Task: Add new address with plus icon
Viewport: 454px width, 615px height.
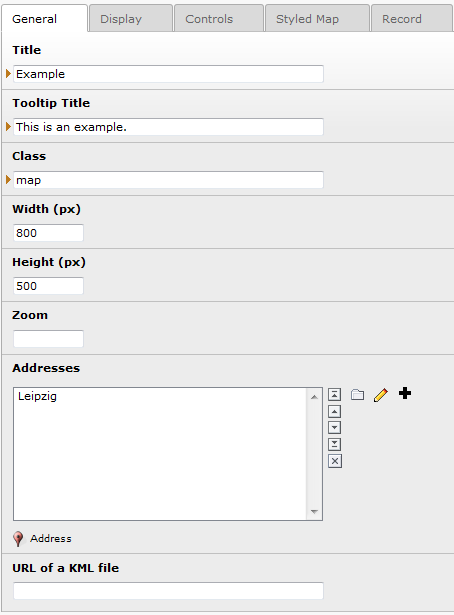Action: click(405, 393)
